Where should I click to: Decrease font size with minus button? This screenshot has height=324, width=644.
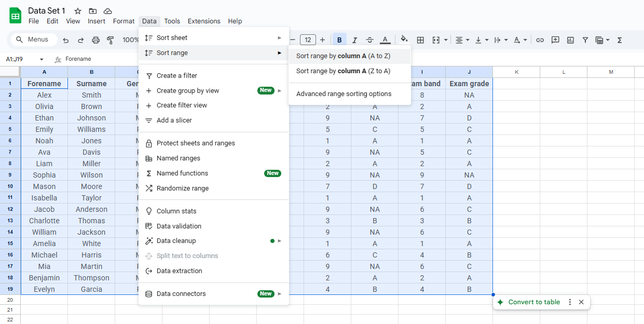[x=293, y=39]
